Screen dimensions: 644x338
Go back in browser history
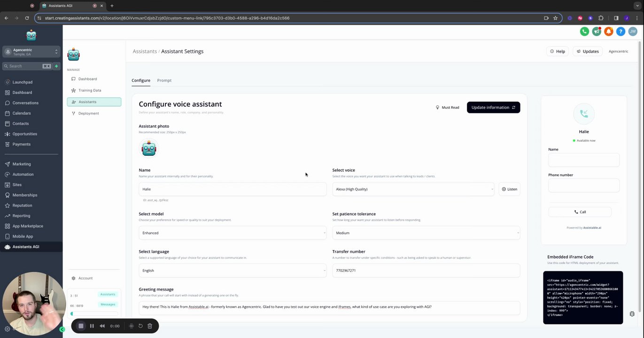point(6,18)
